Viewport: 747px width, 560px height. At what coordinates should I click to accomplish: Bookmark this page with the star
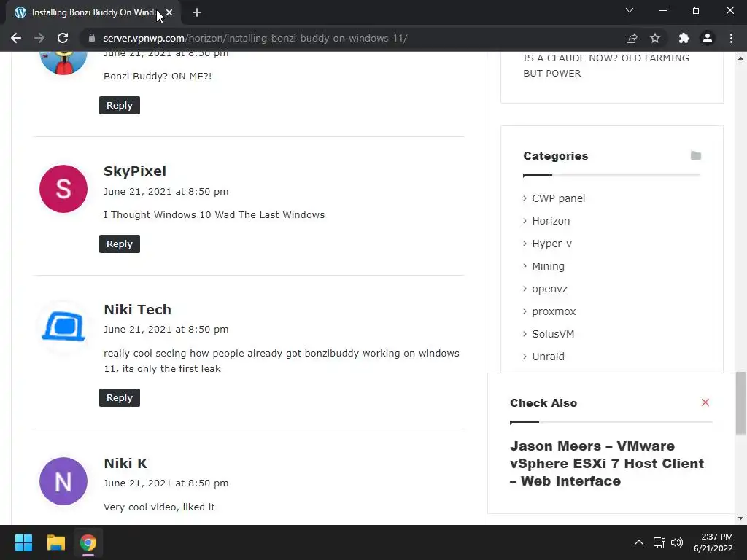(x=655, y=38)
